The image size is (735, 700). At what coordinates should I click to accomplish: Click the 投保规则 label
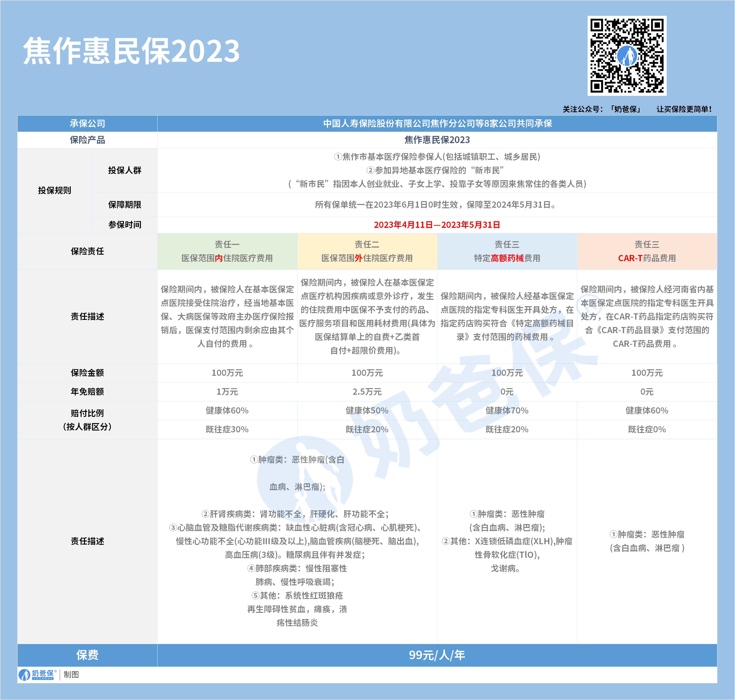(x=54, y=190)
